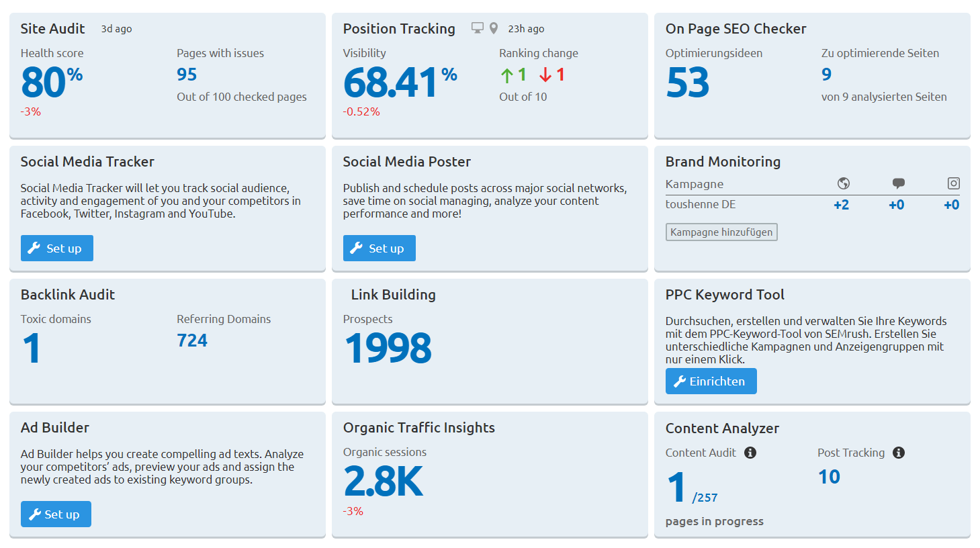Click Einrichten for PPC Keyword Tool
This screenshot has width=980, height=548.
[x=711, y=381]
